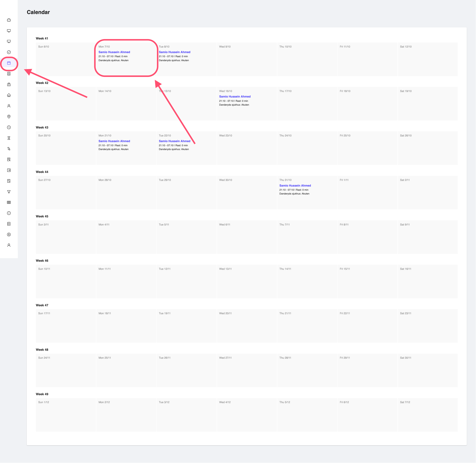Open the dollar sign payroll icon
Viewport: 476px width, 463px height.
point(9,234)
